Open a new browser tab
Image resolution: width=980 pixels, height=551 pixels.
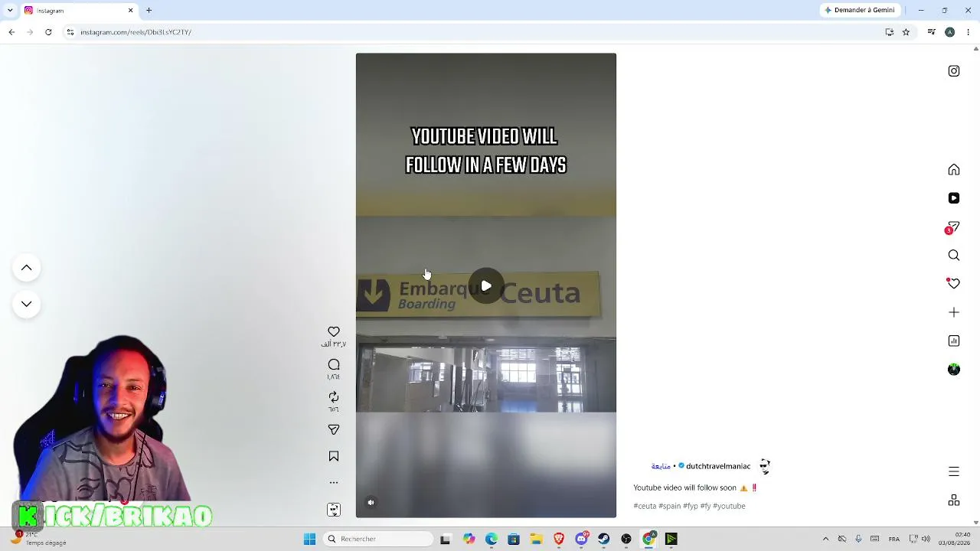click(149, 11)
